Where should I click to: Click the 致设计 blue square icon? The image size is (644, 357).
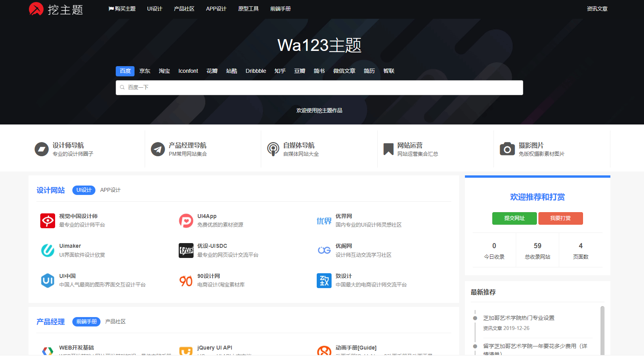[324, 281]
